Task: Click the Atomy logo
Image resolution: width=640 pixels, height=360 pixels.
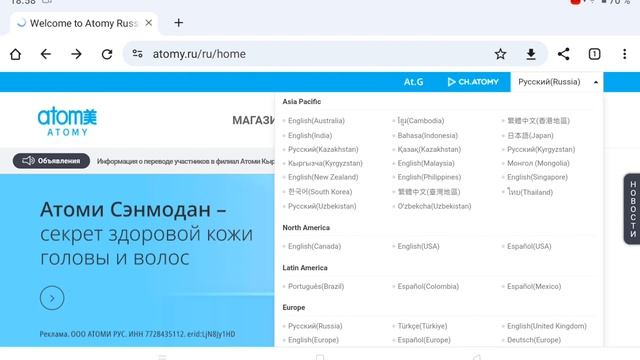Action: coord(67,121)
